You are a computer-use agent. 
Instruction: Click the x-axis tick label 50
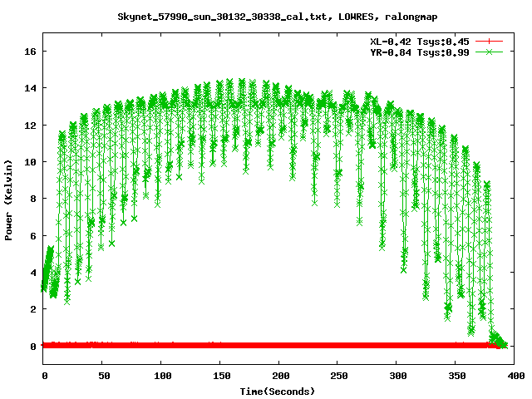[104, 376]
